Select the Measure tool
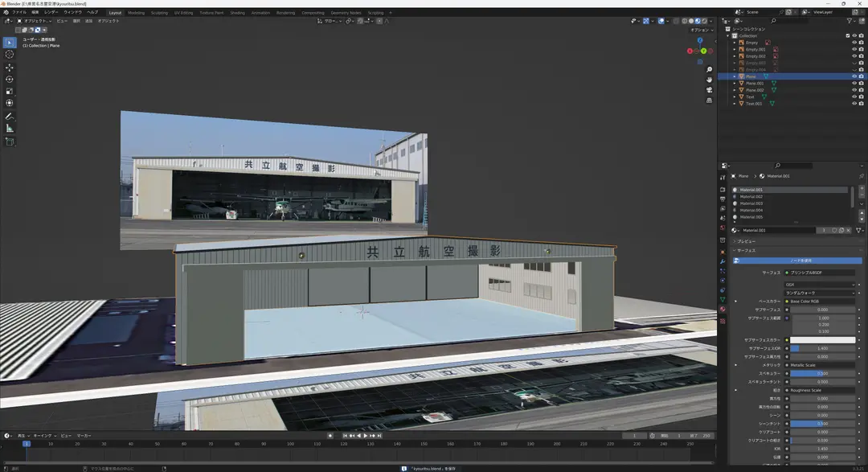Viewport: 868px width, 472px height. click(x=10, y=129)
